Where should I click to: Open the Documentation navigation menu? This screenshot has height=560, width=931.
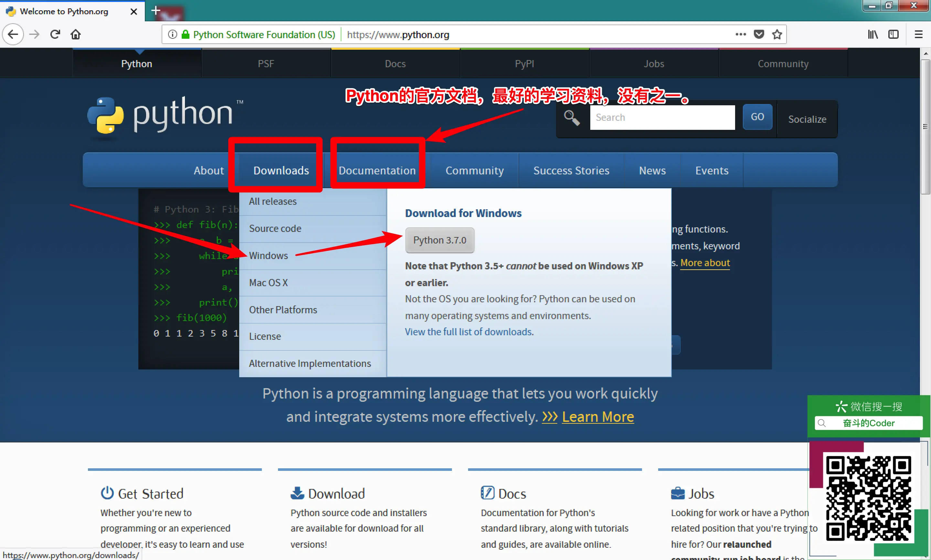pyautogui.click(x=377, y=170)
